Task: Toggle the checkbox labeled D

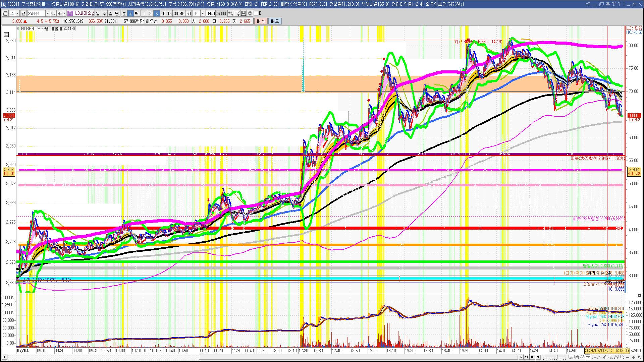Action: point(256,13)
